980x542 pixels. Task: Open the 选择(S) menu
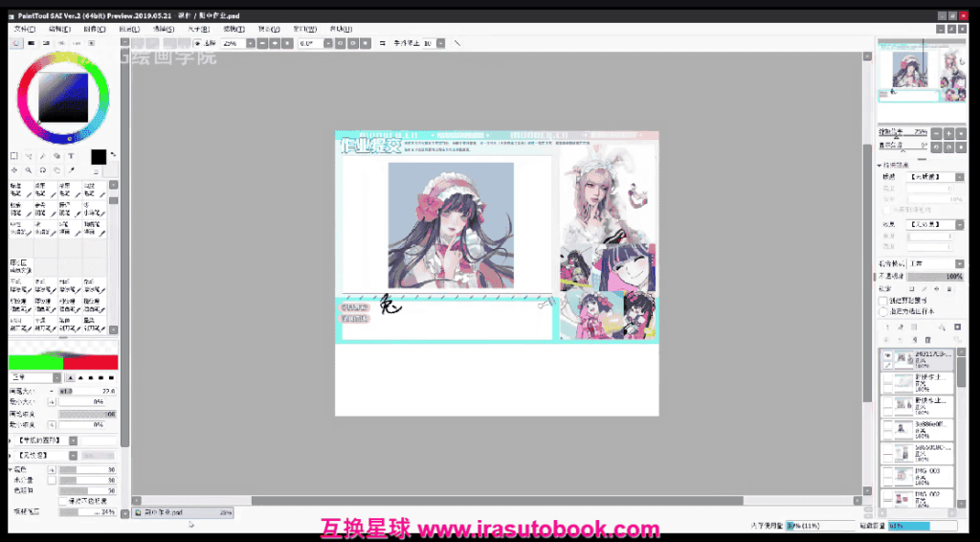coord(164,29)
